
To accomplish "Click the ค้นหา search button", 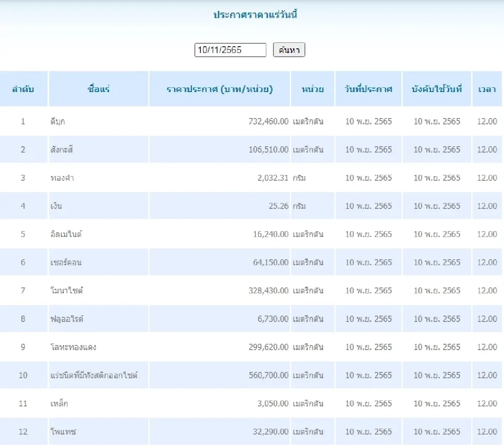I will coord(289,50).
